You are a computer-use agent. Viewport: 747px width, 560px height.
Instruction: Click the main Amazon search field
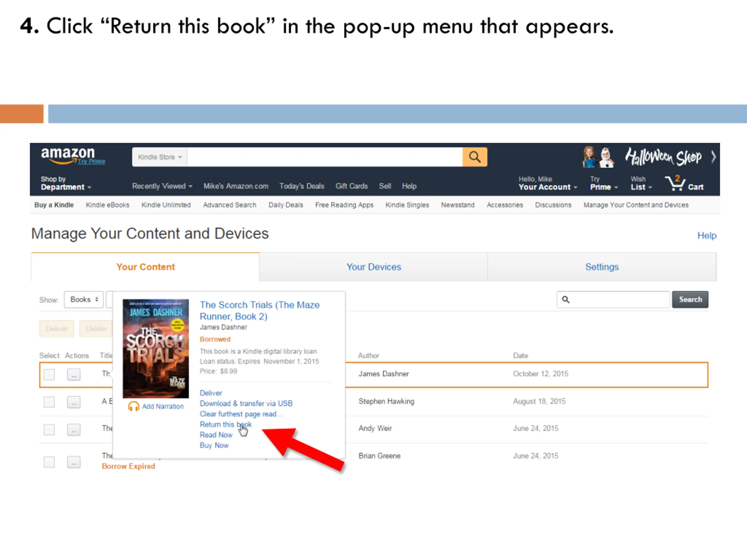325,157
